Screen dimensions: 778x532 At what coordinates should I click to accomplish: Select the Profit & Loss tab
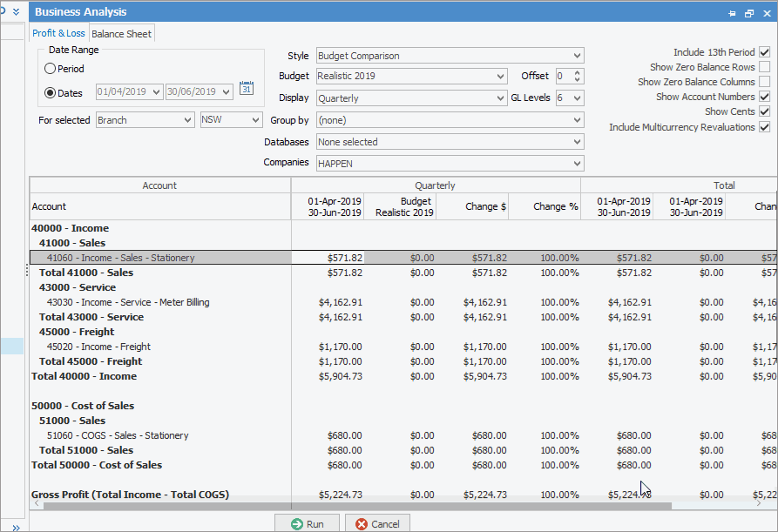click(58, 33)
